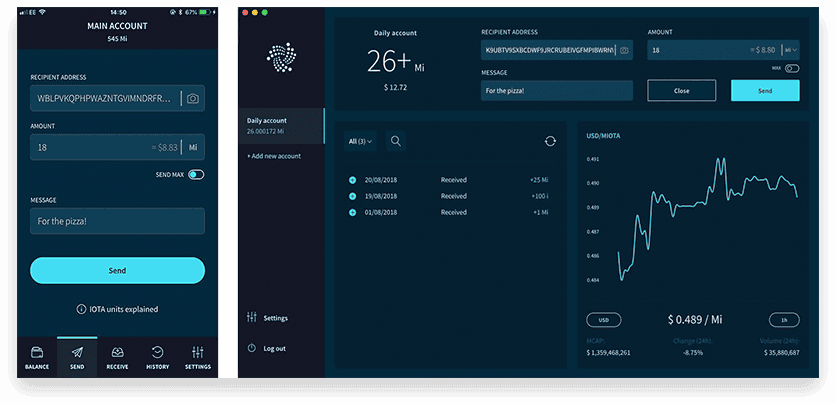Click the Wi-Fi icon in phone status bar
This screenshot has width=836, height=405.
point(43,12)
